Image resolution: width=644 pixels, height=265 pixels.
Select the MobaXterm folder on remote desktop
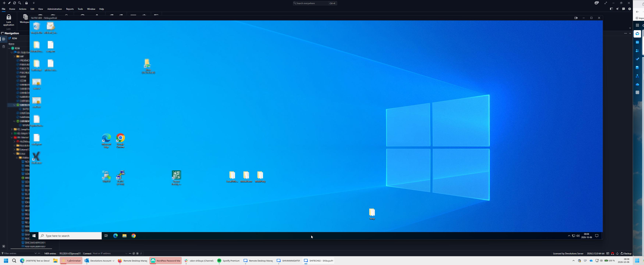[246, 177]
